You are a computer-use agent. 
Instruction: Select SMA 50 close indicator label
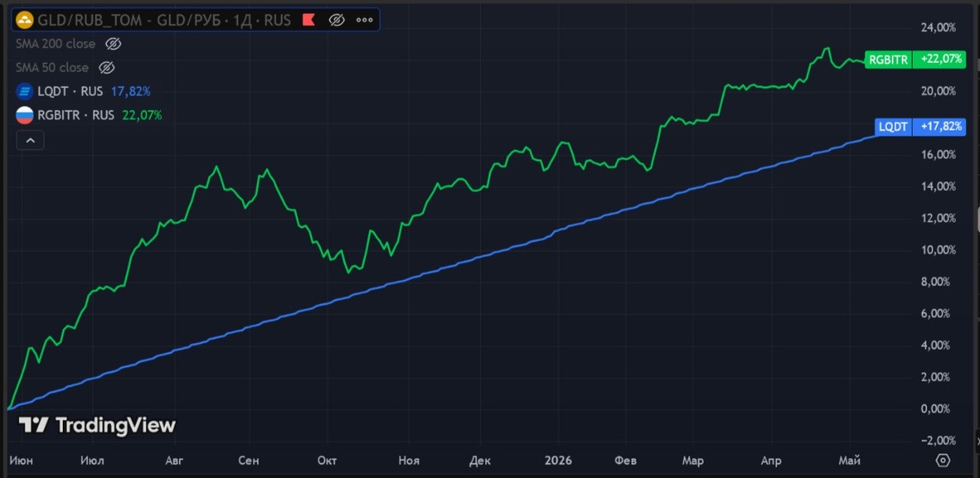(52, 68)
